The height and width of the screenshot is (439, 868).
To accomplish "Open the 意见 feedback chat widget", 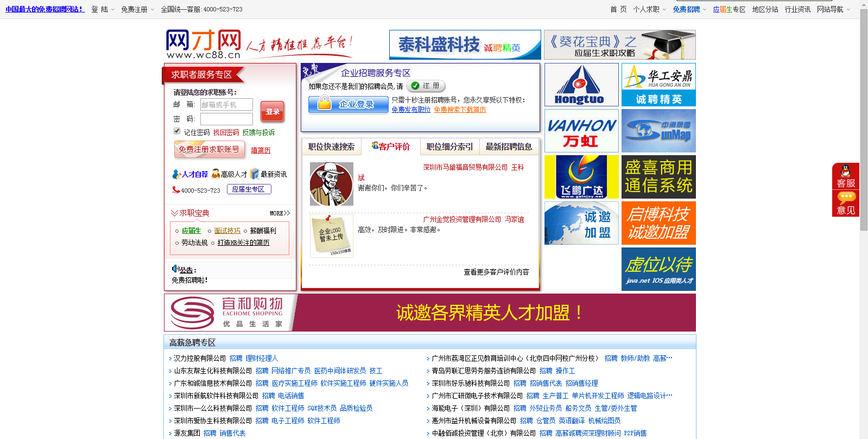I will (x=846, y=203).
